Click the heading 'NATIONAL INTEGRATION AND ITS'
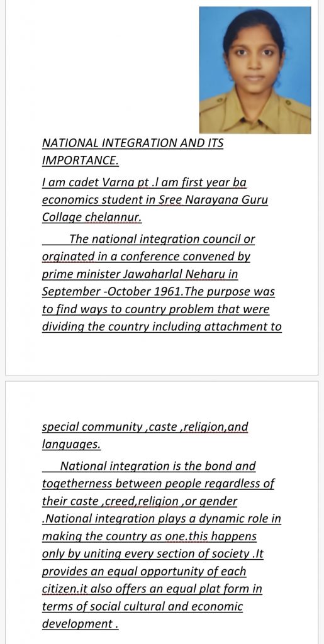 133,143
